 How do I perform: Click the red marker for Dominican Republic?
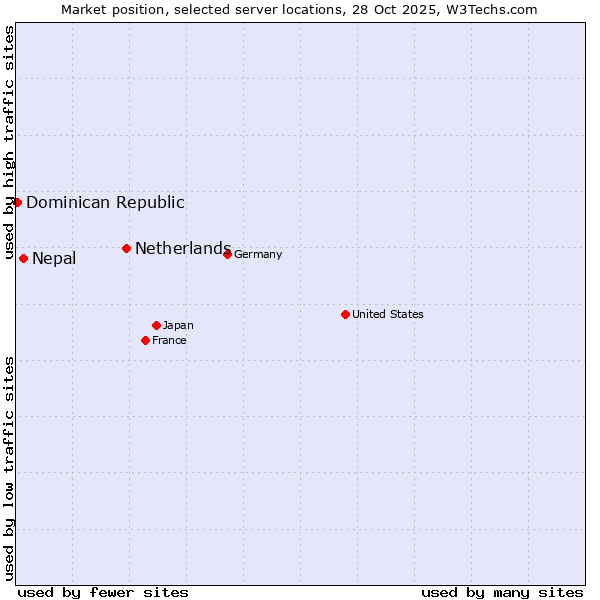pyautogui.click(x=17, y=202)
